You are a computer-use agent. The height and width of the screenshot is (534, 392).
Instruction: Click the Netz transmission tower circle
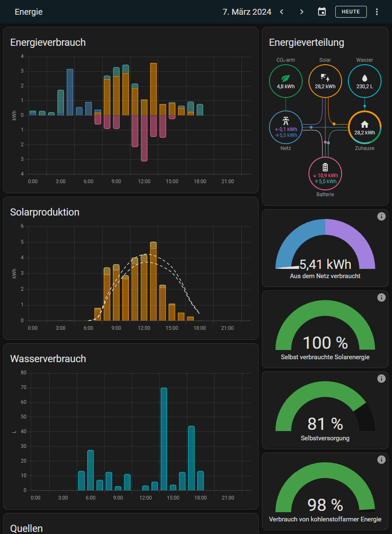click(x=285, y=127)
